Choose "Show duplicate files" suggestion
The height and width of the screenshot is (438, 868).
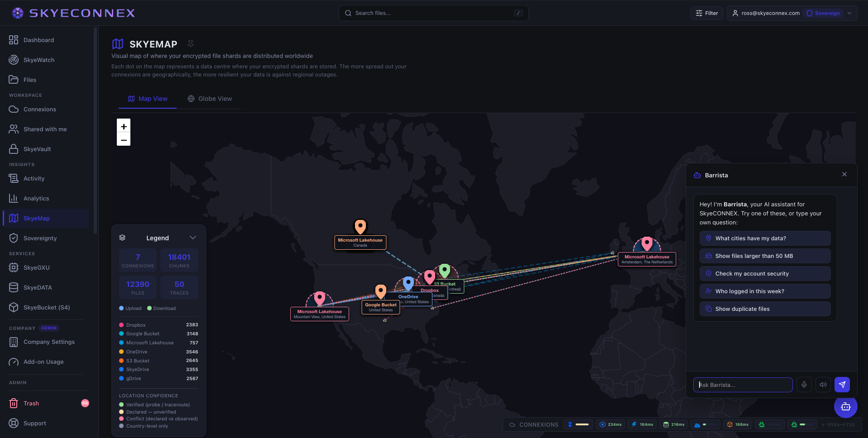pos(765,309)
